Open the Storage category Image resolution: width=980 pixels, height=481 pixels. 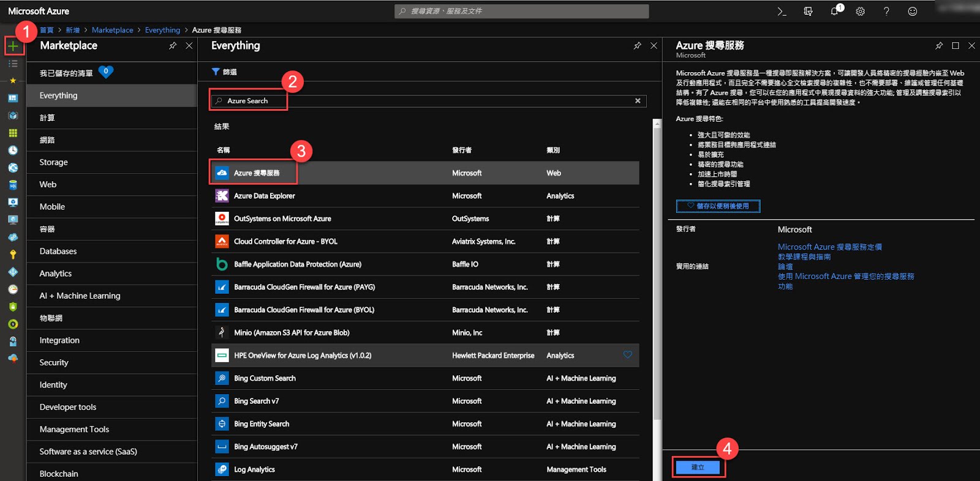pos(111,162)
